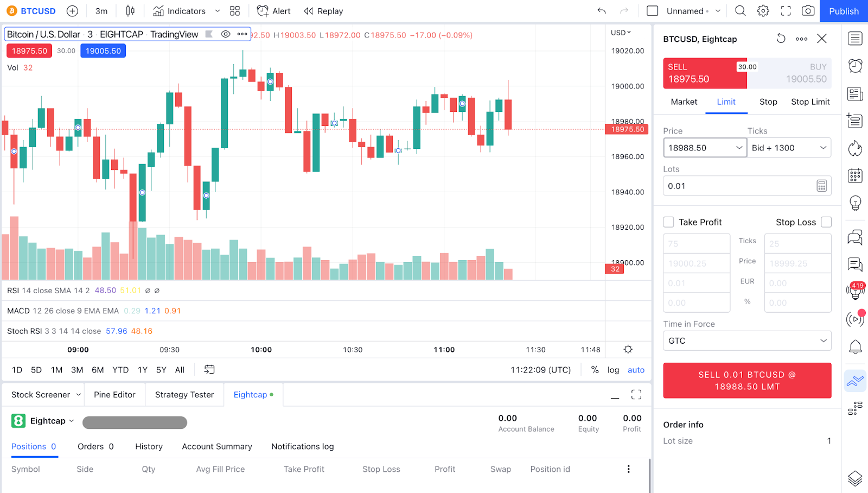This screenshot has height=493, width=868.
Task: Open the go to date icon
Action: click(x=209, y=370)
